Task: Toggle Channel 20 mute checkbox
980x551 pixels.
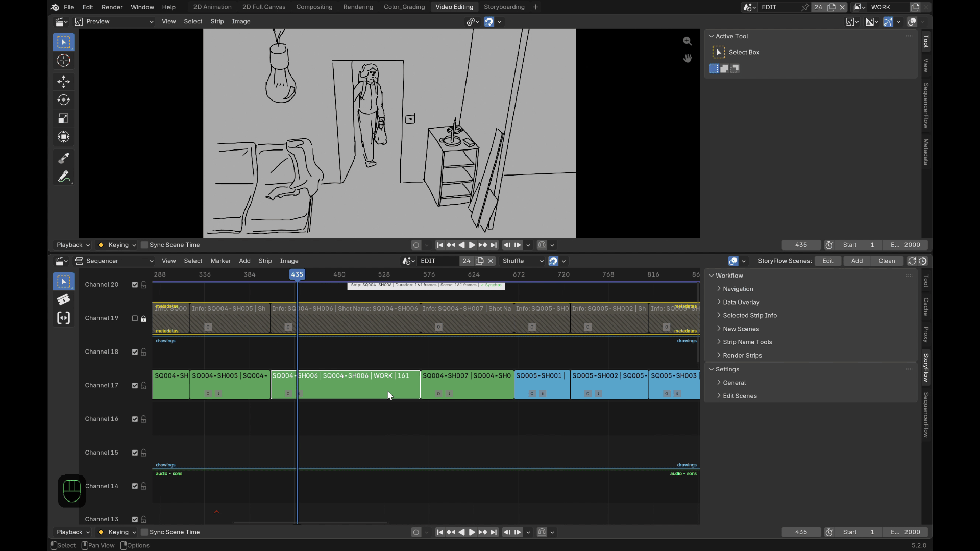Action: 135,285
